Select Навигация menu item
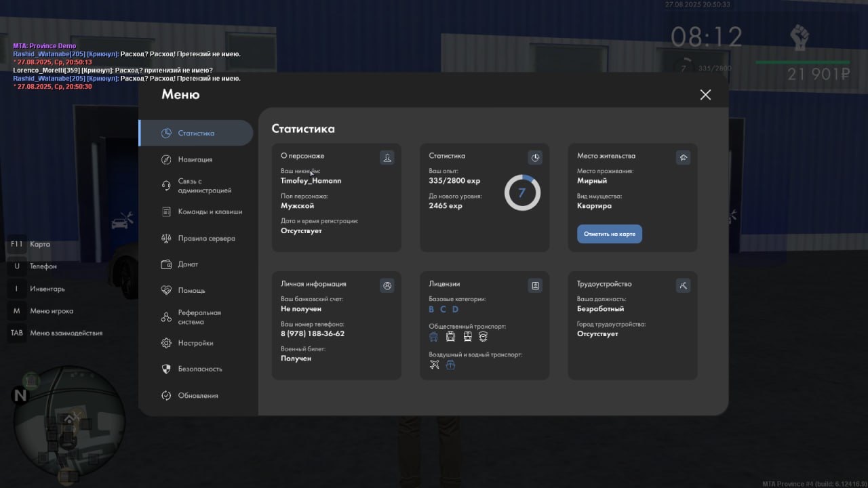868x488 pixels. (195, 159)
